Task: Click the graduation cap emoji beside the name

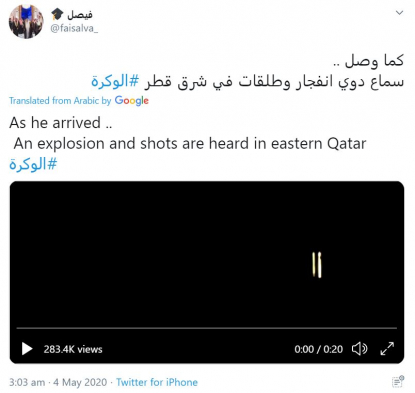Action: pyautogui.click(x=57, y=14)
